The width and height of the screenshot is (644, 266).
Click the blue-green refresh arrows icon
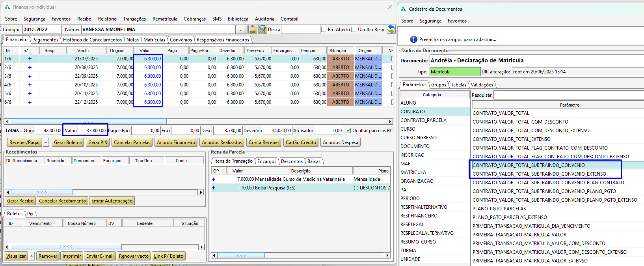[391, 30]
